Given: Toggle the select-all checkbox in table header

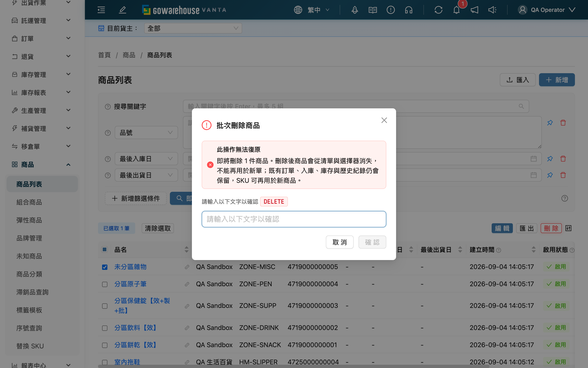Looking at the screenshot, I should click(105, 249).
